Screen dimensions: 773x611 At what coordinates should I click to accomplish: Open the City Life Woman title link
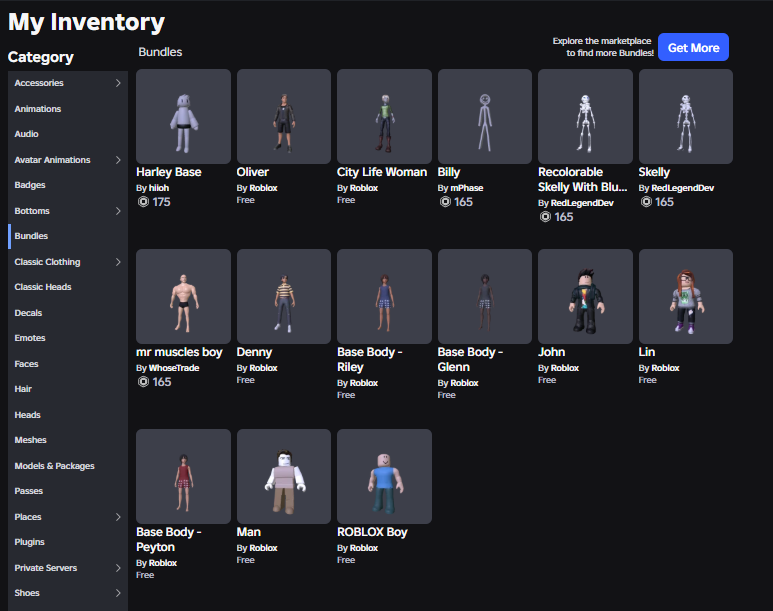(x=382, y=172)
